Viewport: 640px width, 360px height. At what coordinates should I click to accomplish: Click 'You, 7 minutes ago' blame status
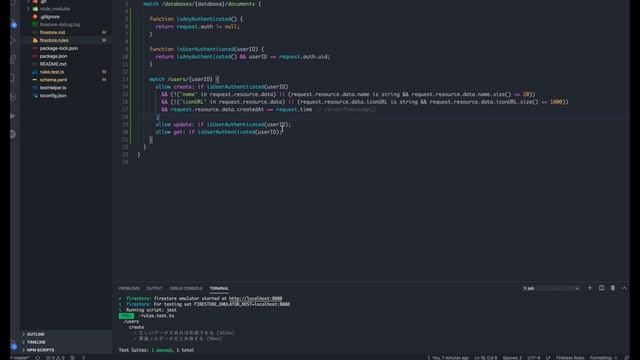click(448, 358)
